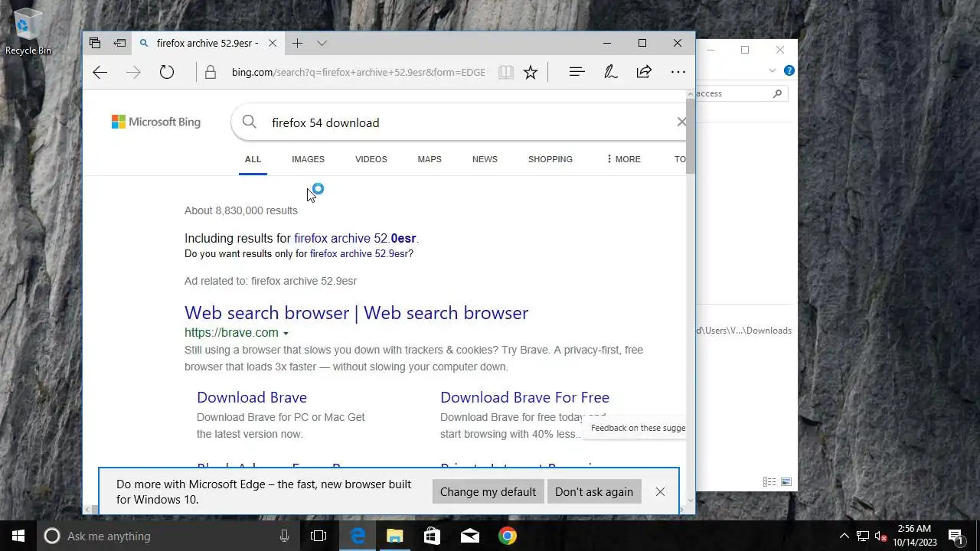Click Cortana Ask me anything box

168,536
